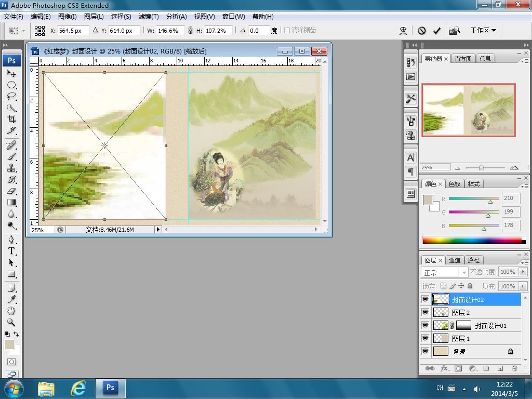Select the Magic Wand tool

pyautogui.click(x=11, y=108)
